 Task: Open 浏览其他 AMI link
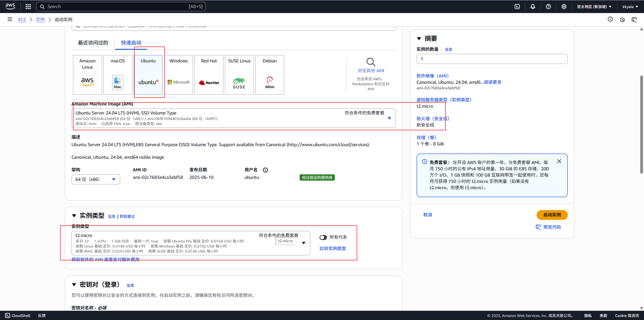pyautogui.click(x=371, y=71)
